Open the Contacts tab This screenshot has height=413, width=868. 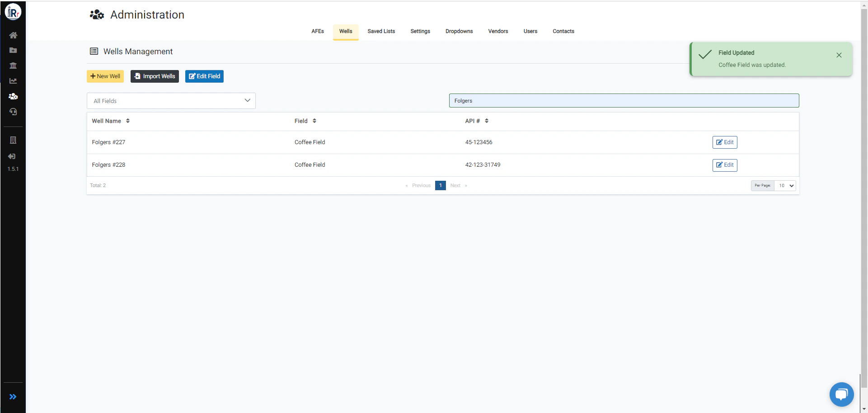tap(563, 31)
